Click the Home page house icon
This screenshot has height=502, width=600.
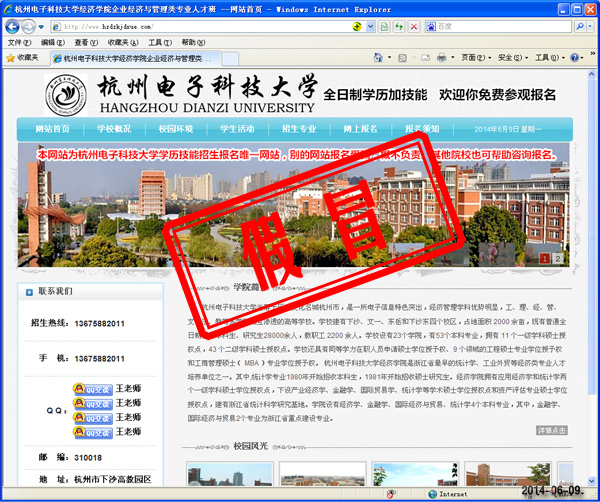point(378,57)
